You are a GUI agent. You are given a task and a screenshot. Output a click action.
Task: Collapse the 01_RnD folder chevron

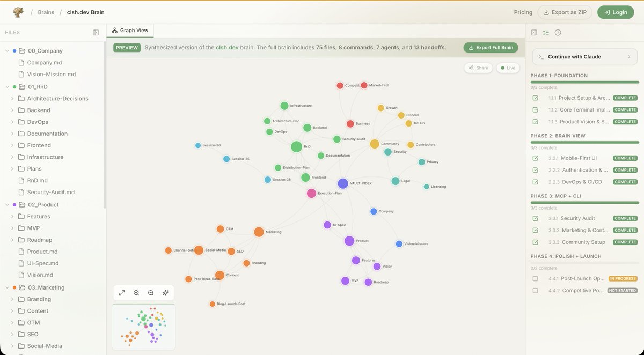coord(7,87)
